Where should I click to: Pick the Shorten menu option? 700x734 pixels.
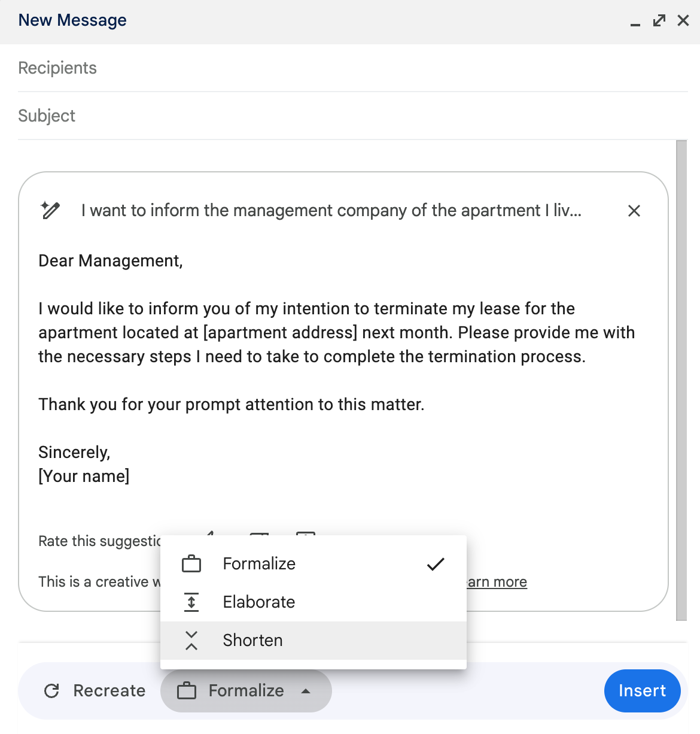coord(253,641)
